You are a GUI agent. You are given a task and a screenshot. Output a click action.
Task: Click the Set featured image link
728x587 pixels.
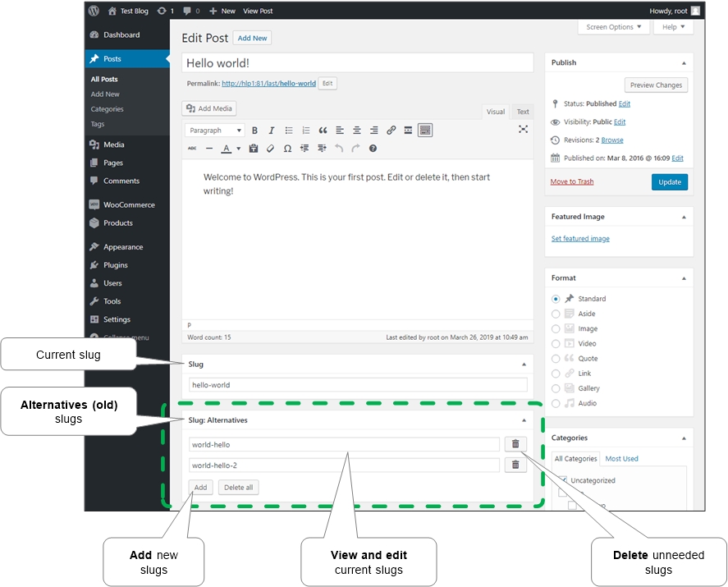point(580,239)
